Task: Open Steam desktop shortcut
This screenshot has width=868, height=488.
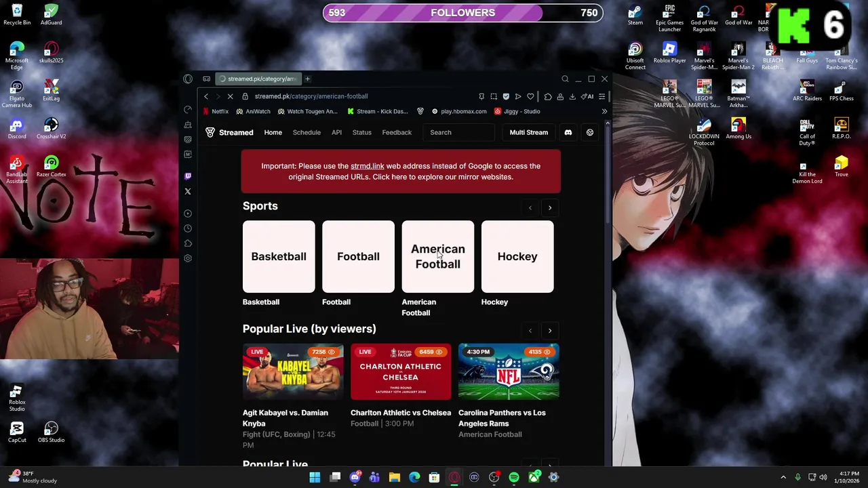Action: [x=635, y=15]
